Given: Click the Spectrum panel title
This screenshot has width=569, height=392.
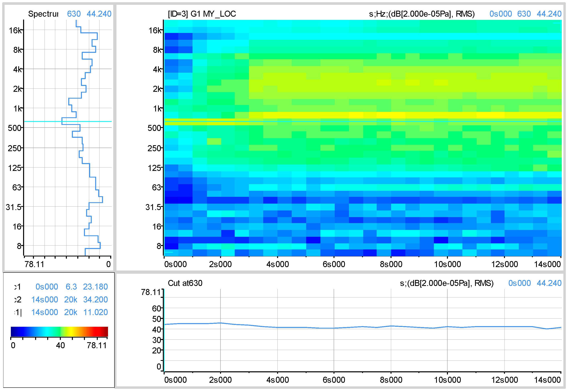Looking at the screenshot, I should click(43, 14).
